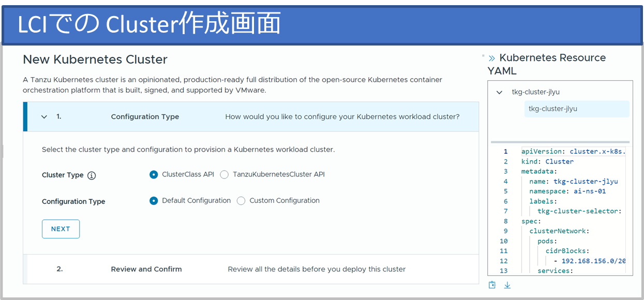
Task: Choose TanzuKubernetesCluster API cluster type
Action: coord(224,175)
